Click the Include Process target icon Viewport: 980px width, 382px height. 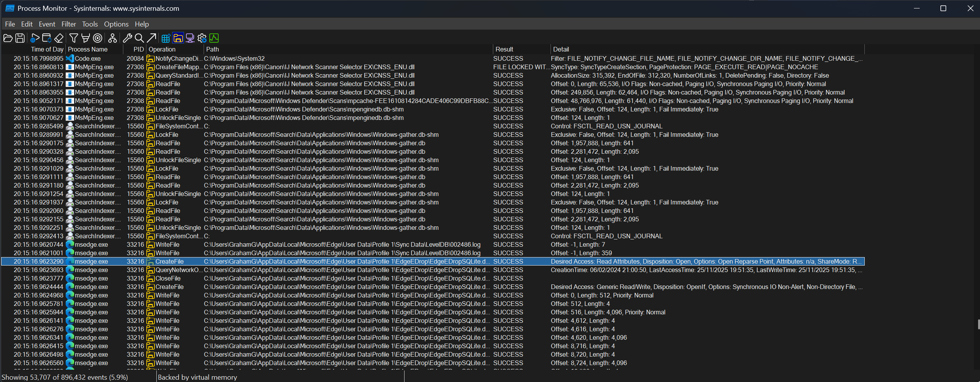(x=98, y=38)
